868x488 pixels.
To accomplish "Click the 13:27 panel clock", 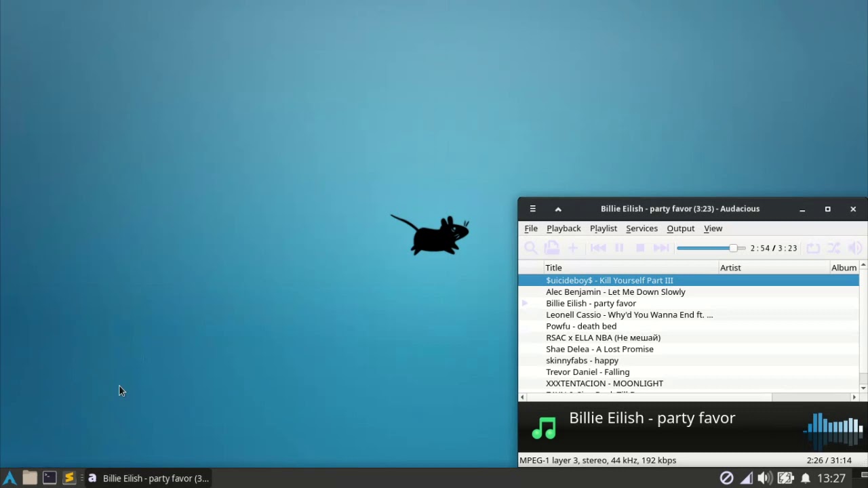I will pos(831,479).
